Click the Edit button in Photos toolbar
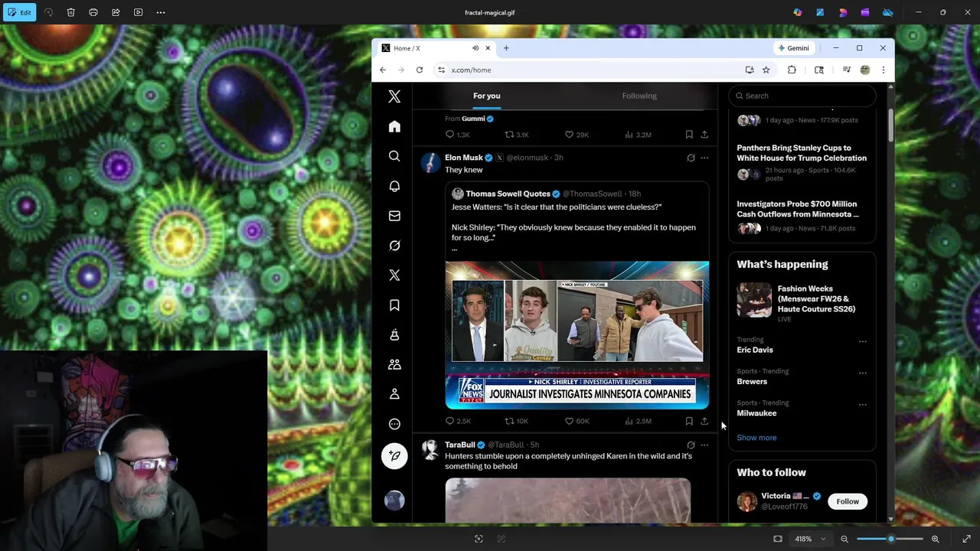Image resolution: width=980 pixels, height=551 pixels. click(x=19, y=12)
